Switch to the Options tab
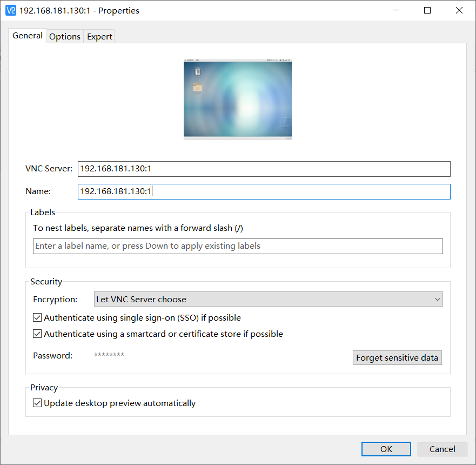 click(x=65, y=36)
